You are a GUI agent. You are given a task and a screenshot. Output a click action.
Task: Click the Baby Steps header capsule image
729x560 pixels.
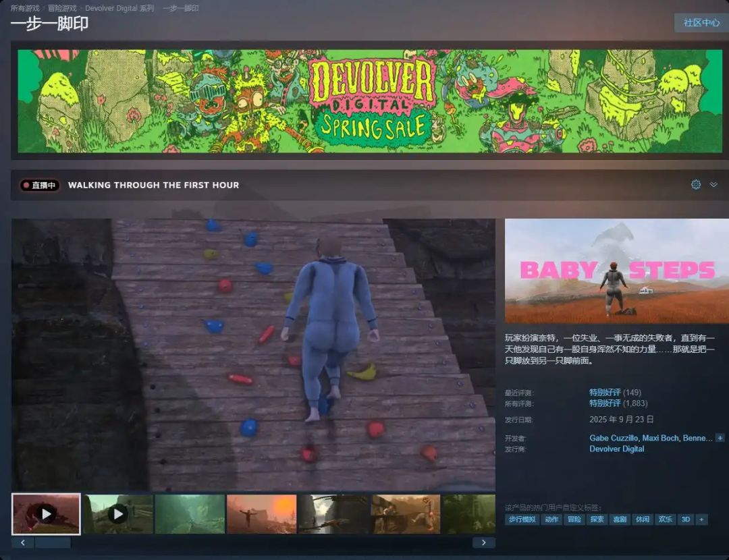pyautogui.click(x=616, y=271)
